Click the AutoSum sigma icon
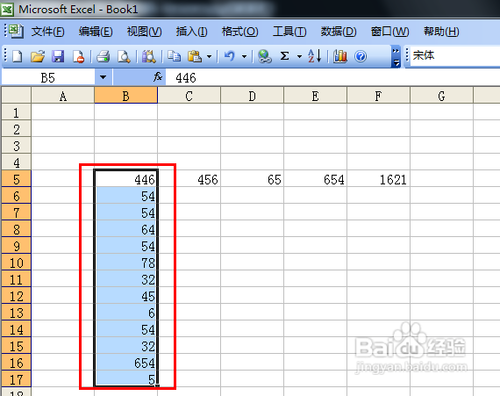 (x=284, y=56)
